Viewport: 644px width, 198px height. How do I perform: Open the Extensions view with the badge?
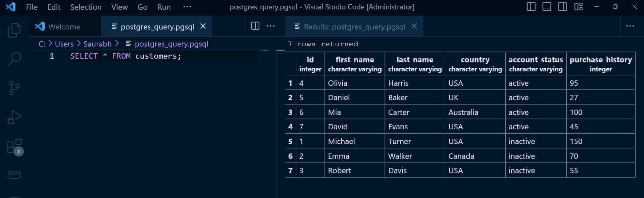tap(14, 146)
